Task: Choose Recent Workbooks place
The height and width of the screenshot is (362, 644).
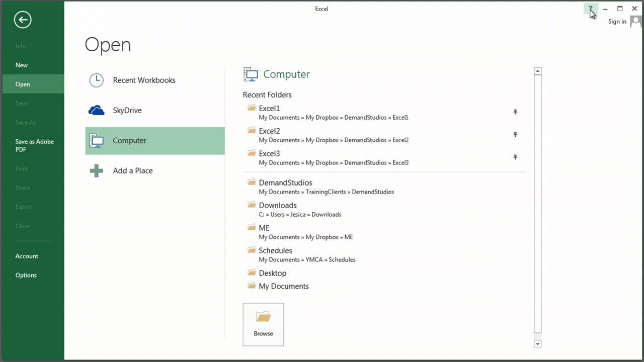Action: [155, 80]
